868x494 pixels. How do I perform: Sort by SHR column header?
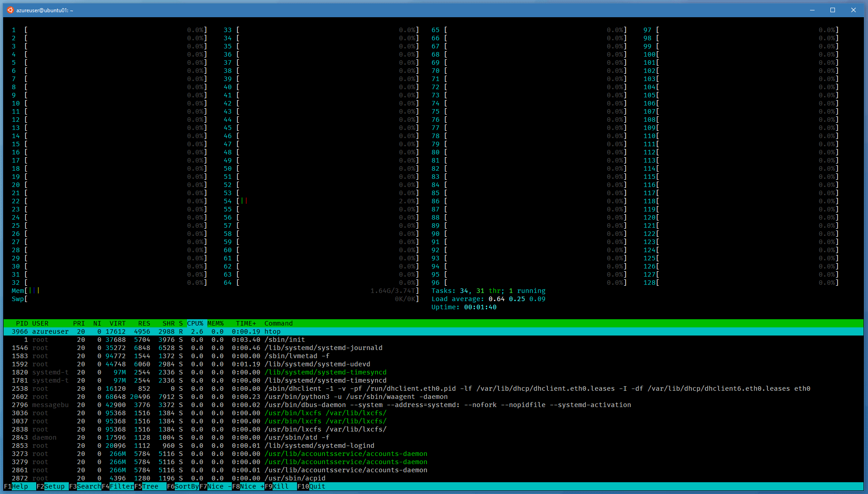pyautogui.click(x=168, y=323)
